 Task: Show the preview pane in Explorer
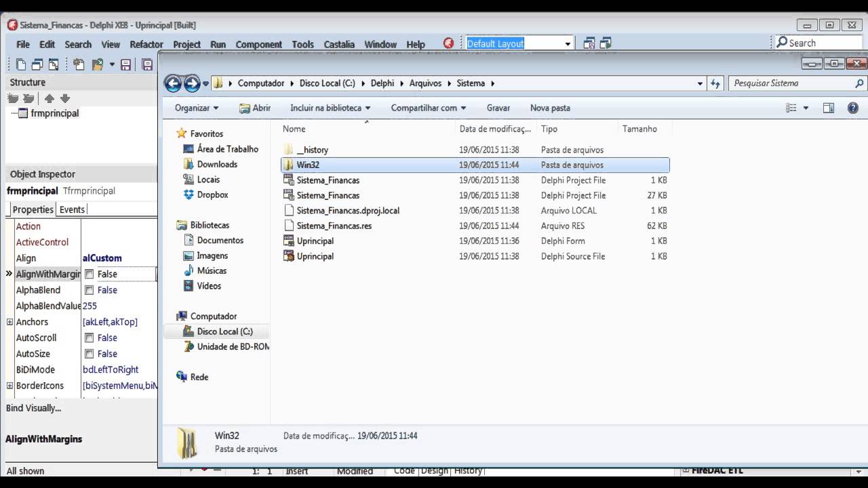(x=829, y=108)
